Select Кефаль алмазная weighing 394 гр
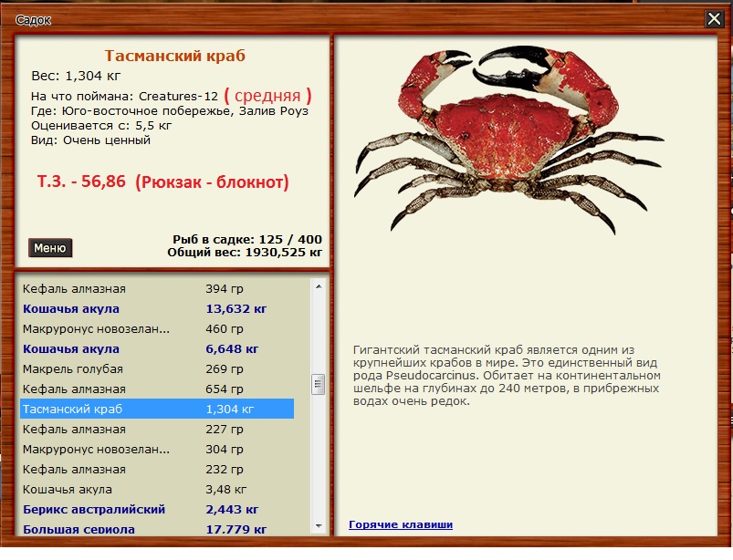733x560 pixels. [155, 288]
